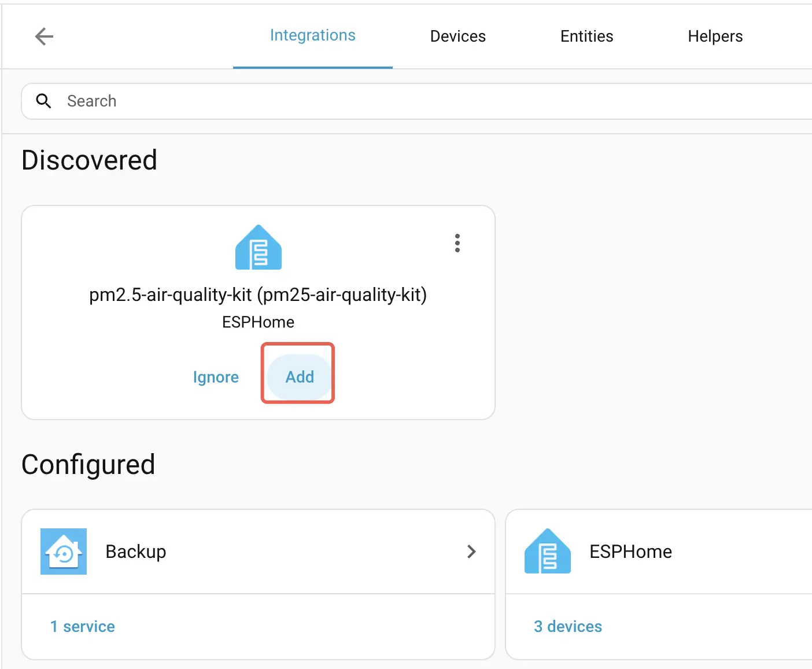Click the Discovered section heading
812x669 pixels.
point(90,160)
